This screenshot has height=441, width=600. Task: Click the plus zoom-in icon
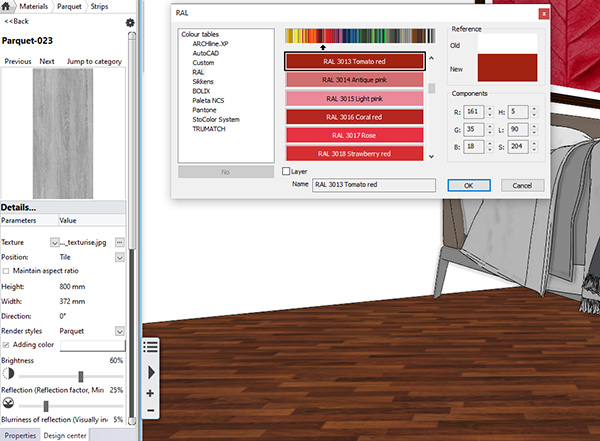point(150,393)
